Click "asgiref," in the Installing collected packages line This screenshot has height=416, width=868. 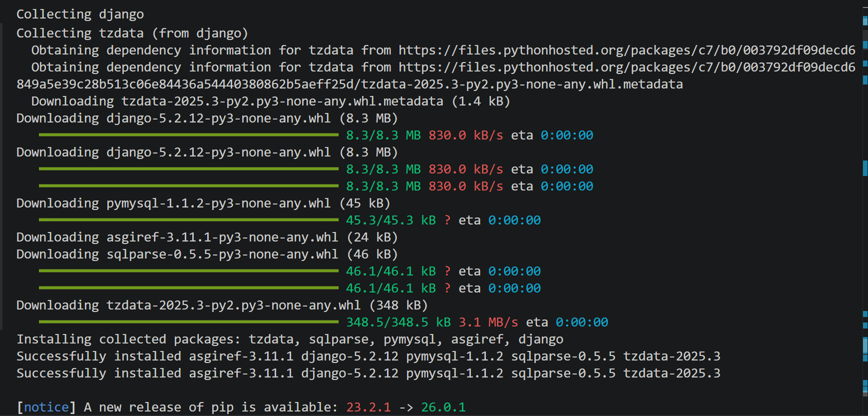coord(481,339)
